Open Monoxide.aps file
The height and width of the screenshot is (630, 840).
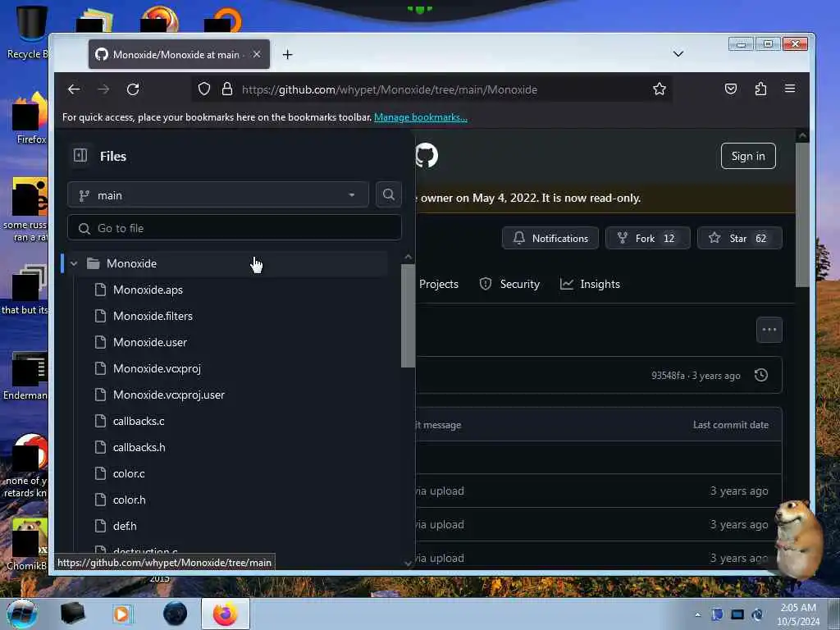point(148,290)
